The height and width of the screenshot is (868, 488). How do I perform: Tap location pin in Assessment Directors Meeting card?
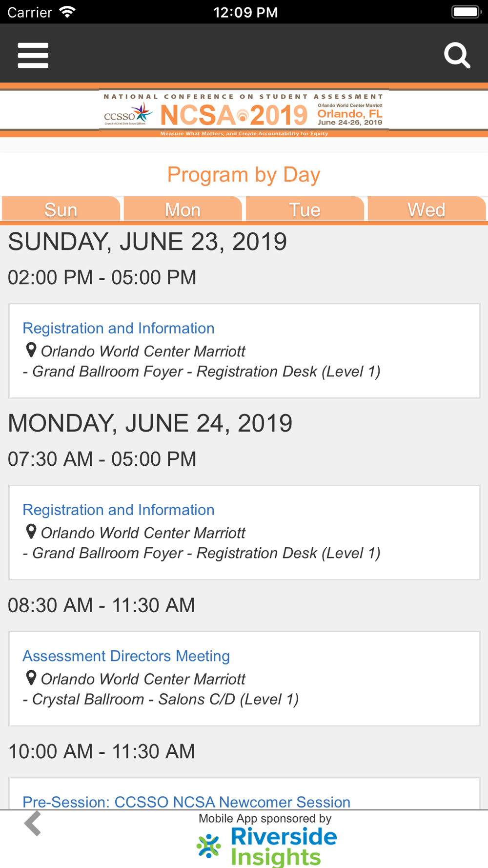pyautogui.click(x=31, y=678)
